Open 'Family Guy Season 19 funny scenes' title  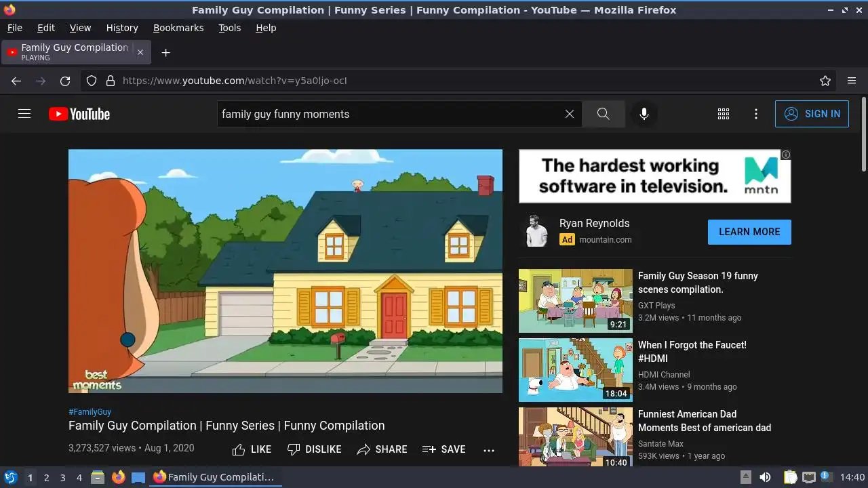698,283
